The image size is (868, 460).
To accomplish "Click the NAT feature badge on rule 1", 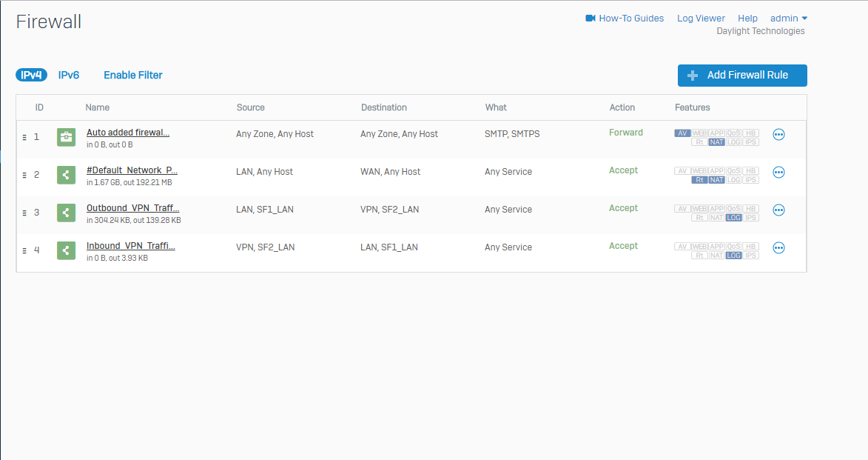I will 716,142.
